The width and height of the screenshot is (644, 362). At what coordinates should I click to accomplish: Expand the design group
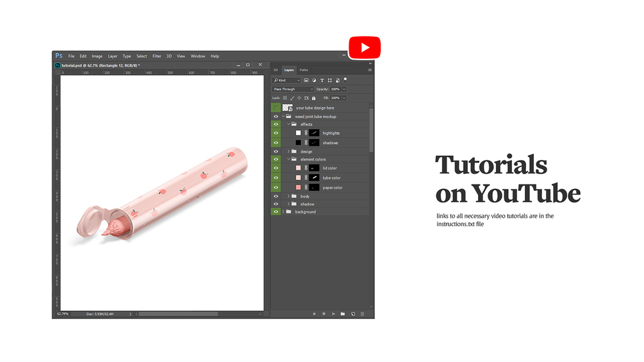288,151
